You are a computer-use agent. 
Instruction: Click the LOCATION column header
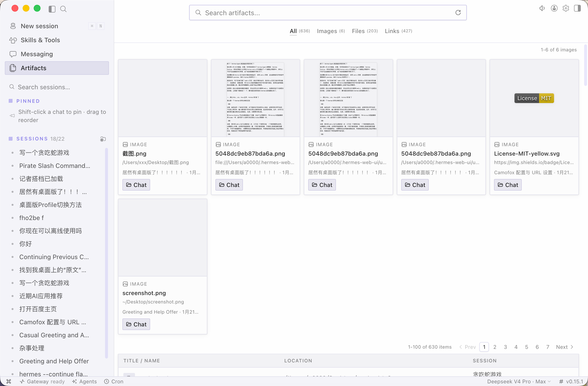pos(298,360)
